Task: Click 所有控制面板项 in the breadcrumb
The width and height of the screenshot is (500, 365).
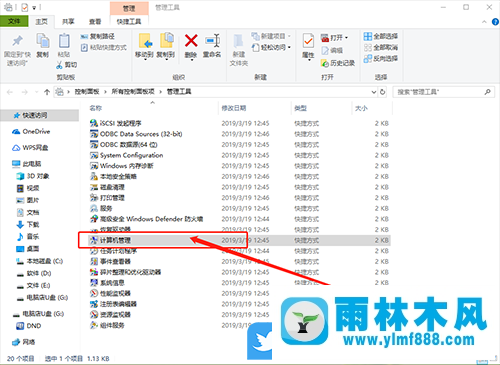Action: pyautogui.click(x=133, y=92)
